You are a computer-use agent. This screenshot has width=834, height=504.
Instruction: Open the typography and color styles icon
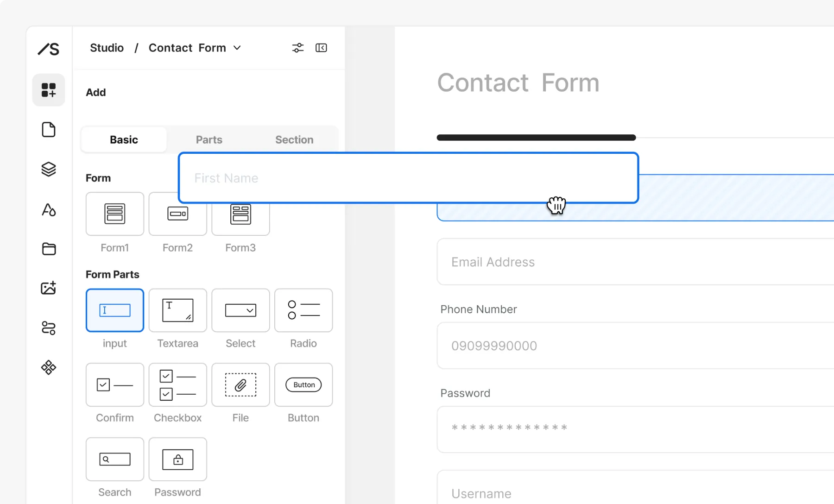[x=49, y=210]
